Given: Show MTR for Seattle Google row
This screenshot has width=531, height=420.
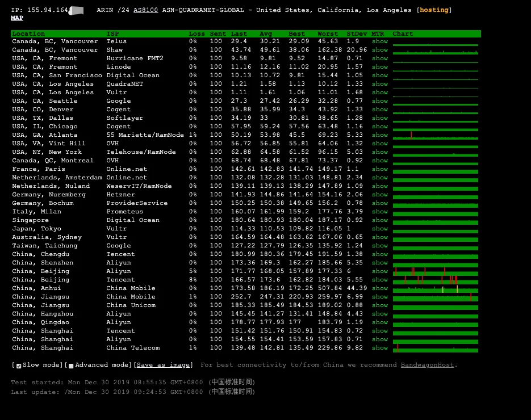Looking at the screenshot, I should [x=380, y=101].
